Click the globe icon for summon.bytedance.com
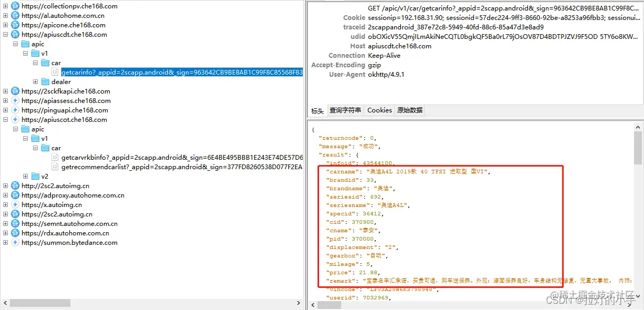This screenshot has height=310, width=644. click(15, 243)
